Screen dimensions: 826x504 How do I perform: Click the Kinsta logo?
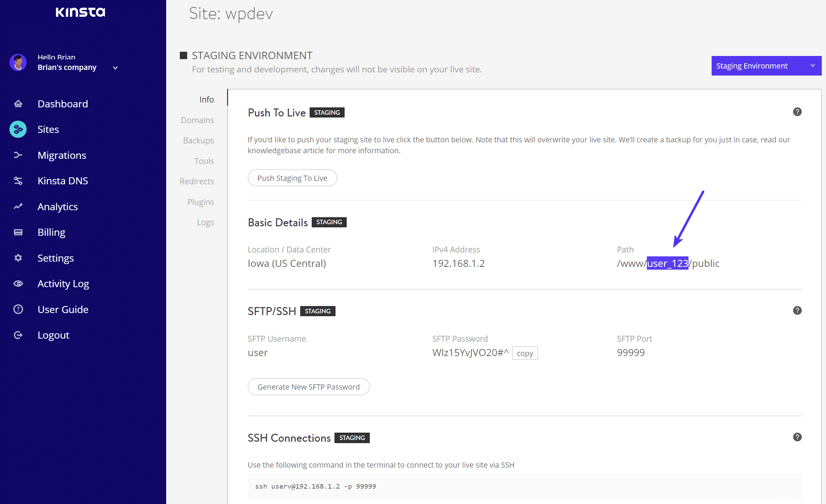(x=80, y=12)
